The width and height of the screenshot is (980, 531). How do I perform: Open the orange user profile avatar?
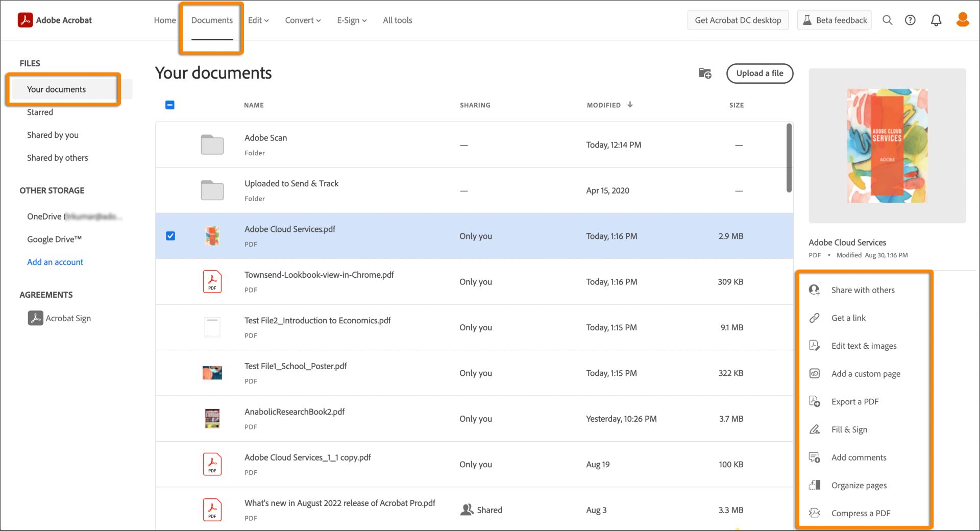(x=963, y=19)
